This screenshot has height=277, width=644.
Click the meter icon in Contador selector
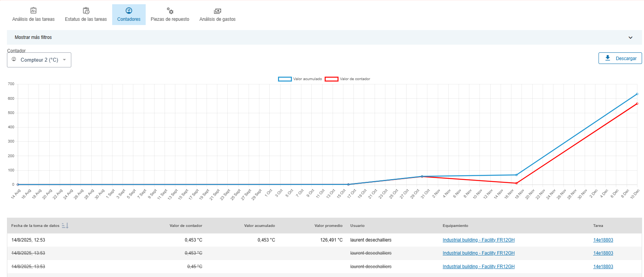pyautogui.click(x=14, y=59)
